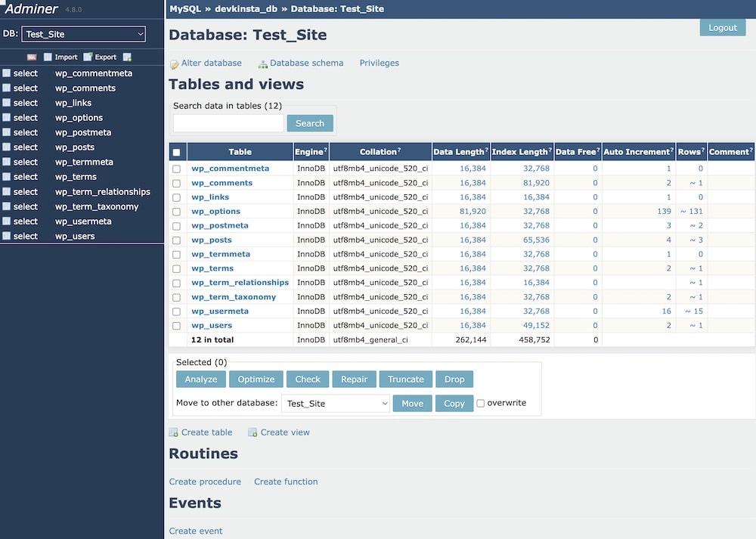Click the Create table icon below the table list
The image size is (756, 539).
click(x=174, y=432)
